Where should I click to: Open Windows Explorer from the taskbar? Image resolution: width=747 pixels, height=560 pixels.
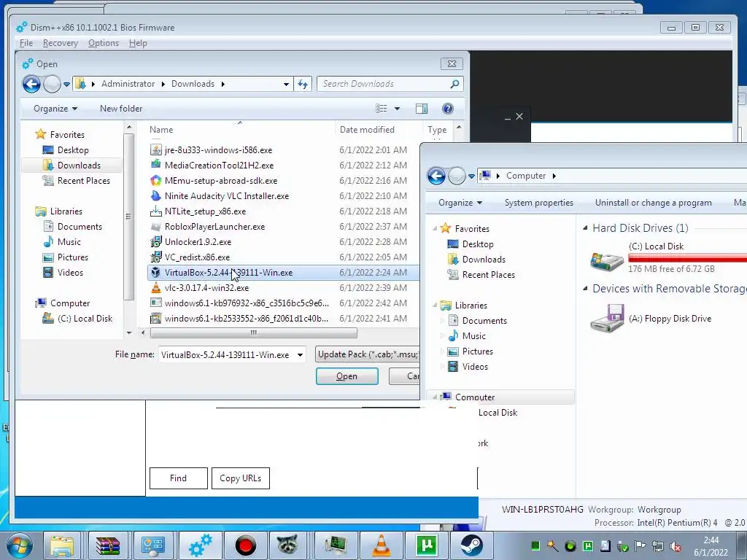[63, 546]
